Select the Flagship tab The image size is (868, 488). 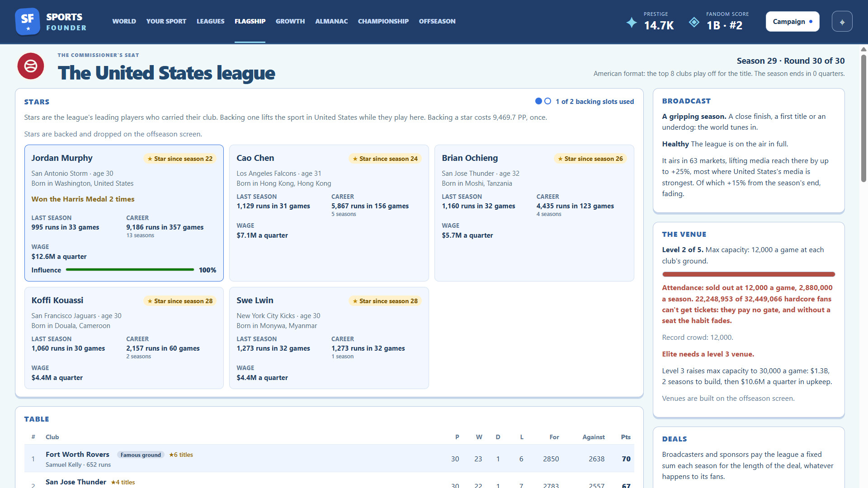250,21
